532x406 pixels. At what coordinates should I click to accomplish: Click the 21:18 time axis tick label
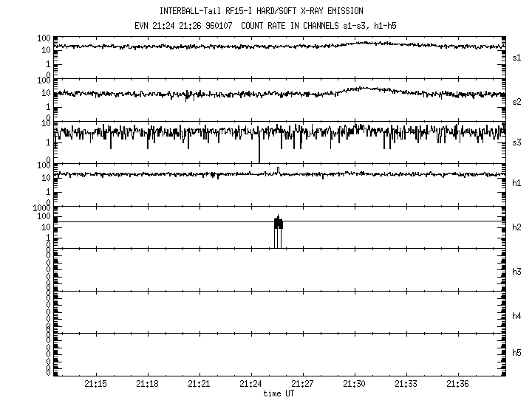[147, 385]
